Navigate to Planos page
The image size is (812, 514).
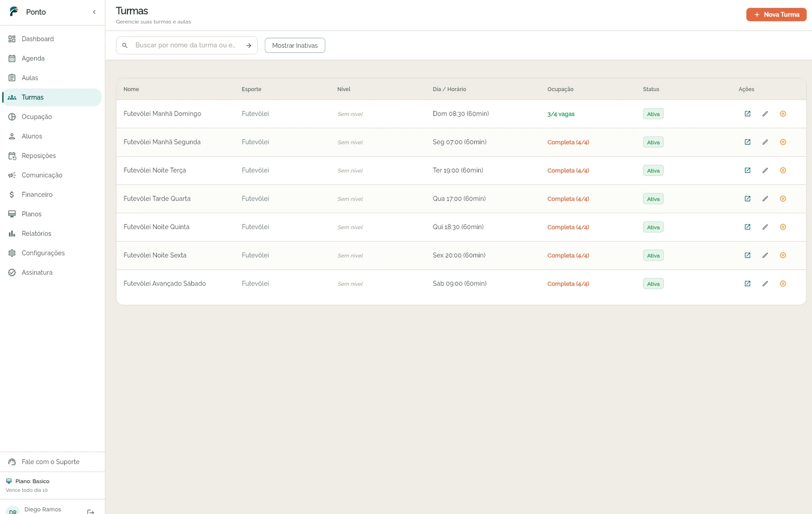[52, 214]
